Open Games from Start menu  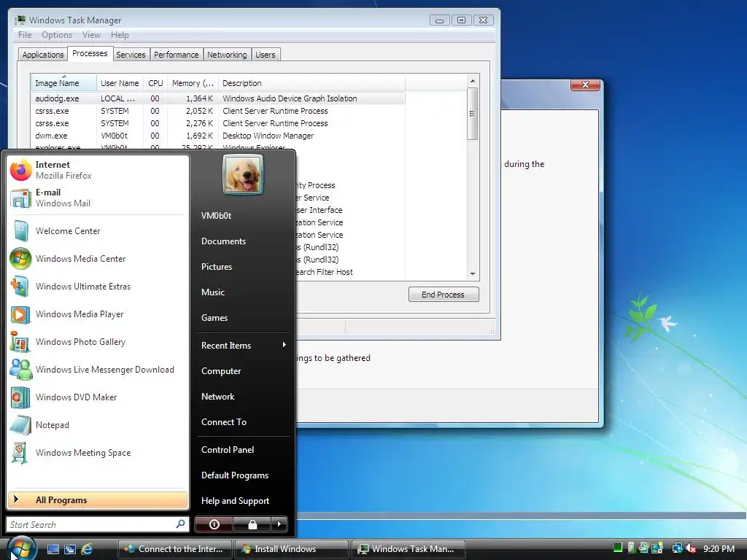coord(243,318)
